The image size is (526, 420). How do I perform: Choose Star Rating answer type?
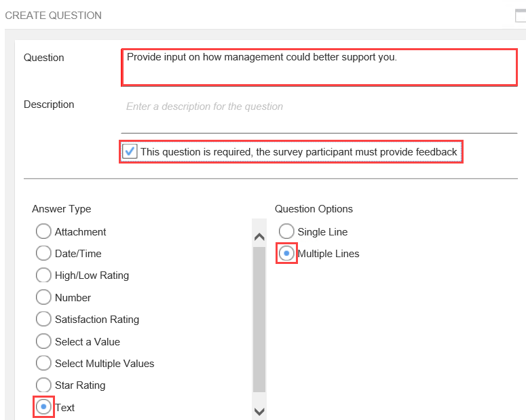coord(43,385)
